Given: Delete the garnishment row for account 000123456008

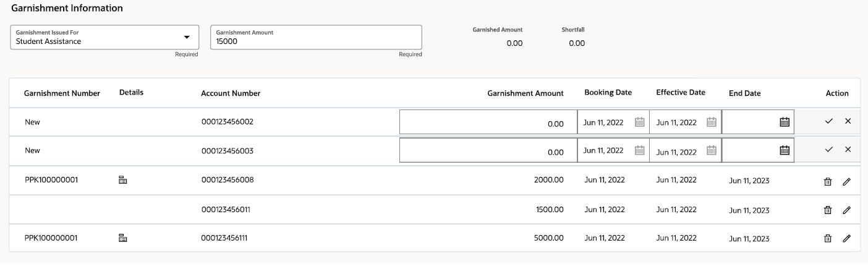Looking at the screenshot, I should (x=828, y=181).
